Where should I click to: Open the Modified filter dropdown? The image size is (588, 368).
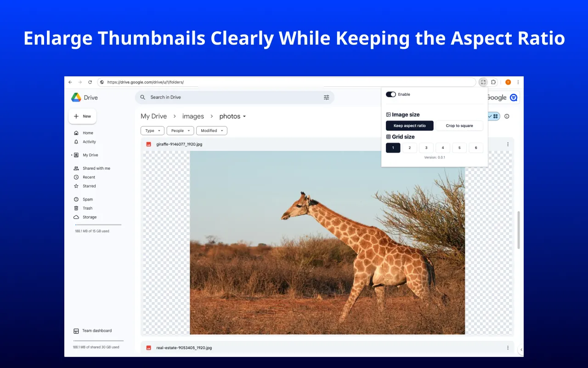coord(211,130)
